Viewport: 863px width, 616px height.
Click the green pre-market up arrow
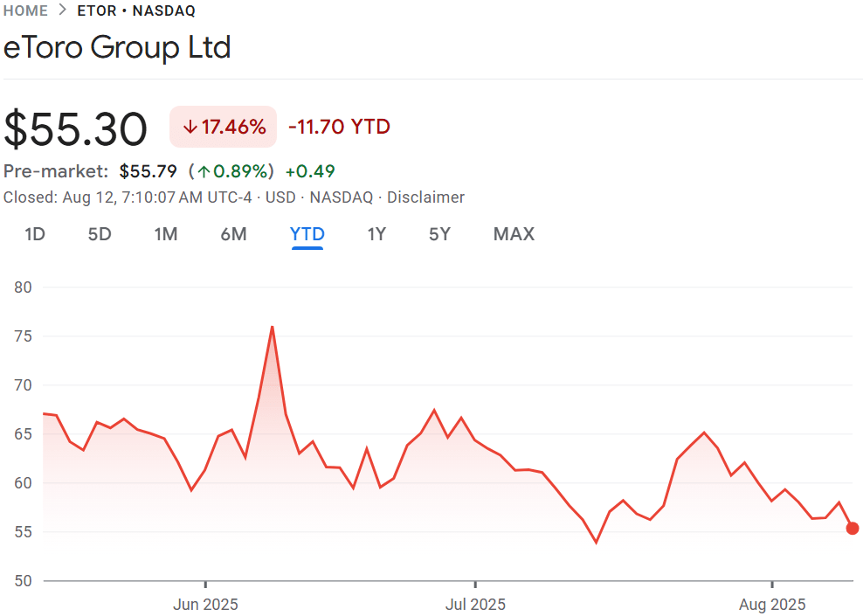(203, 171)
